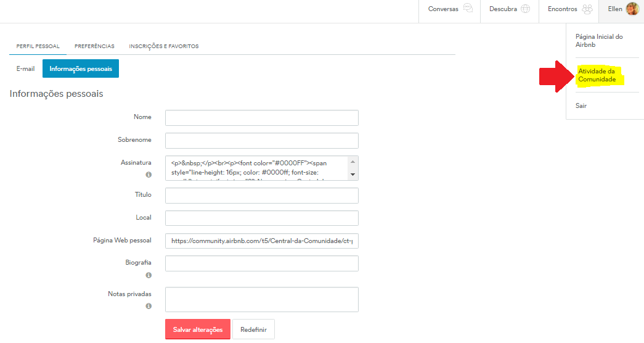Click info icon under Assinatura label
The width and height of the screenshot is (644, 343).
149,175
